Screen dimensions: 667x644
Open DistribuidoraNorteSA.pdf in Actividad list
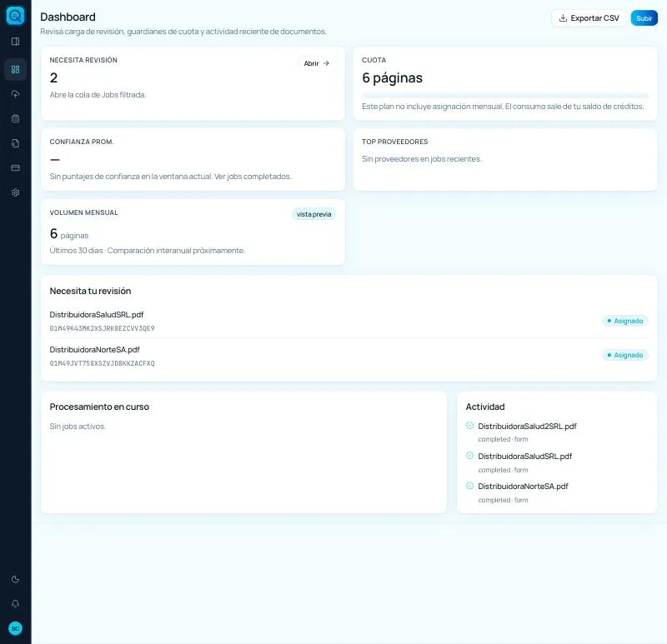click(523, 486)
